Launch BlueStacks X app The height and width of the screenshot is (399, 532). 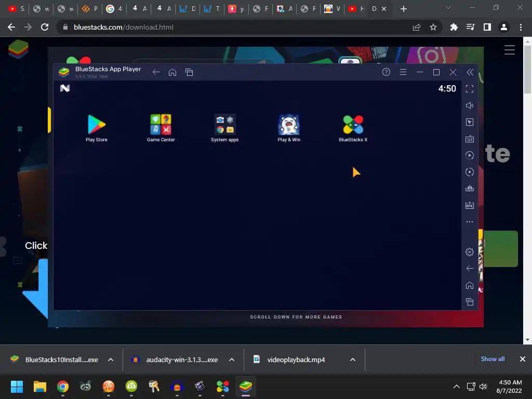point(353,128)
